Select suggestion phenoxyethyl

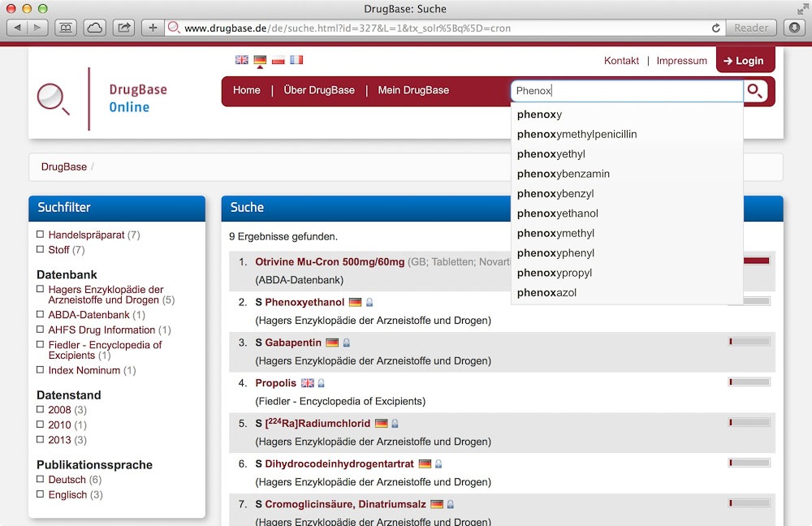point(627,153)
